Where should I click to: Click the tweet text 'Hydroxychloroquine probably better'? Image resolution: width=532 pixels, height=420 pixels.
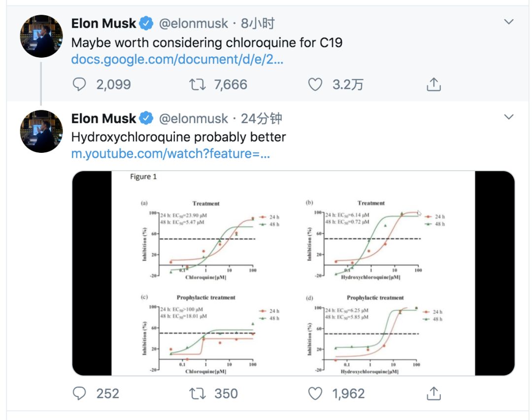(x=178, y=137)
